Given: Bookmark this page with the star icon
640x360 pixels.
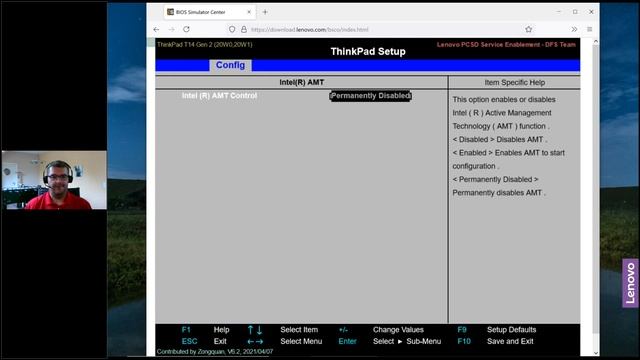Looking at the screenshot, I should point(529,29).
